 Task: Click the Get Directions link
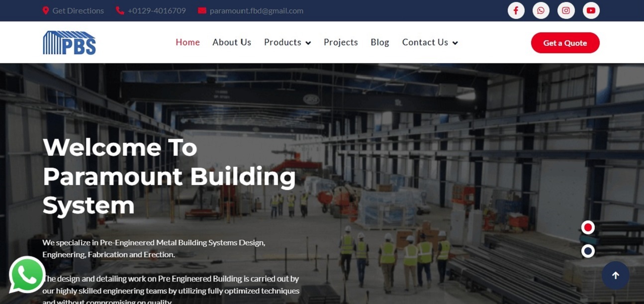point(78,10)
